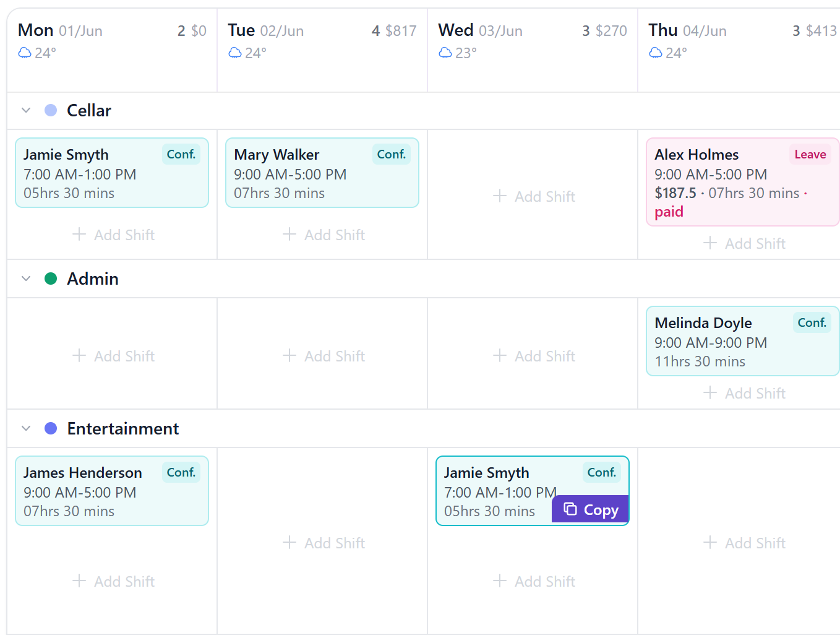Click the $817 total for Tuesday
840x635 pixels.
pyautogui.click(x=401, y=30)
